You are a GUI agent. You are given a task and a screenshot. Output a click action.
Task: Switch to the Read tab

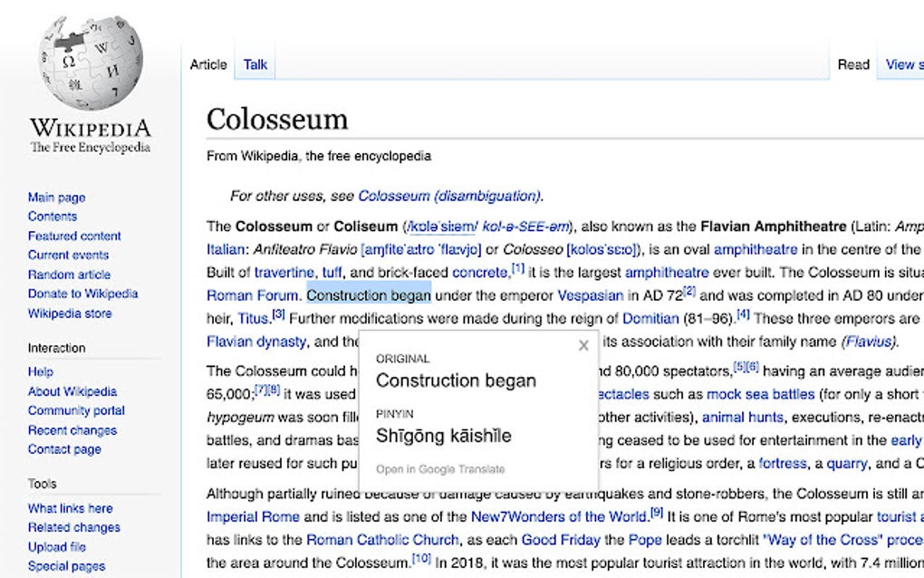[853, 64]
